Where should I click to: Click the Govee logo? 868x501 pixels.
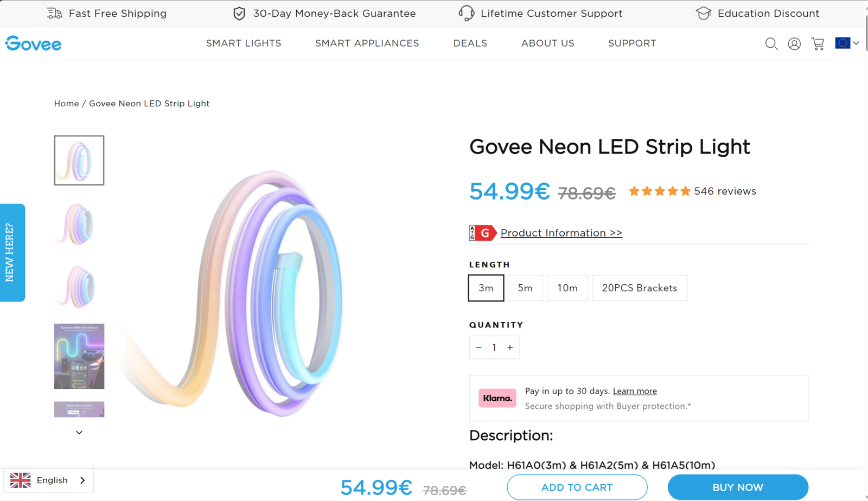tap(34, 43)
